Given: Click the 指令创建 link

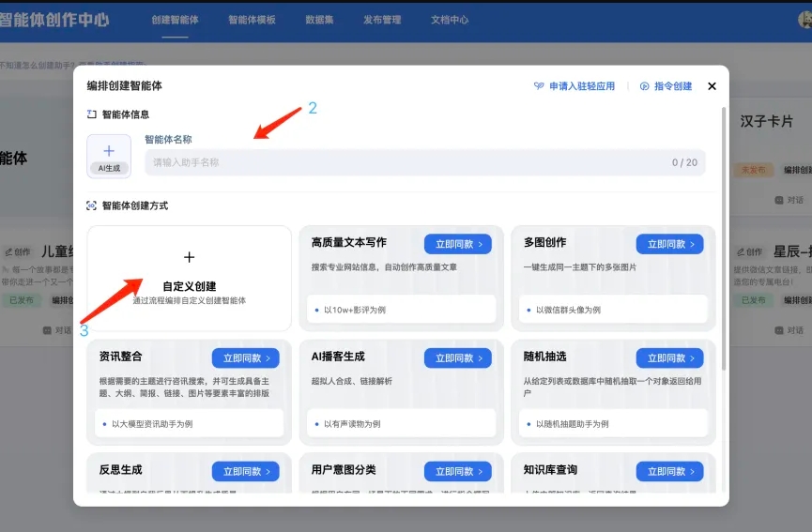Looking at the screenshot, I should click(666, 86).
